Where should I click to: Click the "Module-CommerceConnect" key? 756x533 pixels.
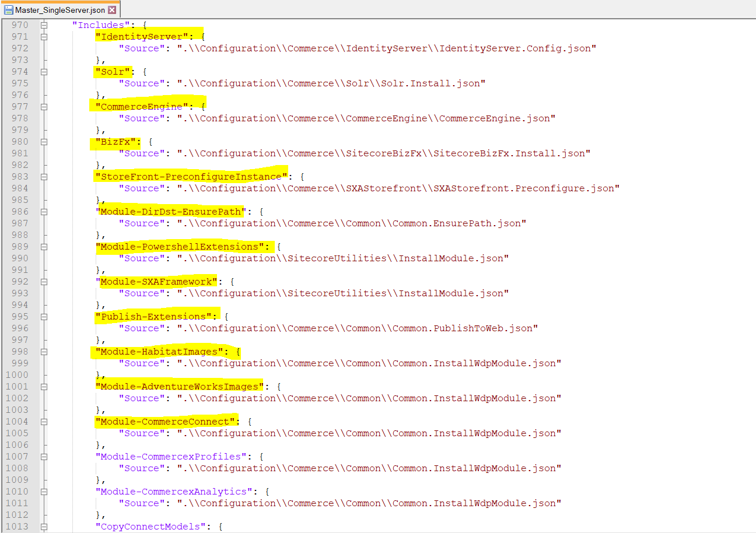click(165, 422)
